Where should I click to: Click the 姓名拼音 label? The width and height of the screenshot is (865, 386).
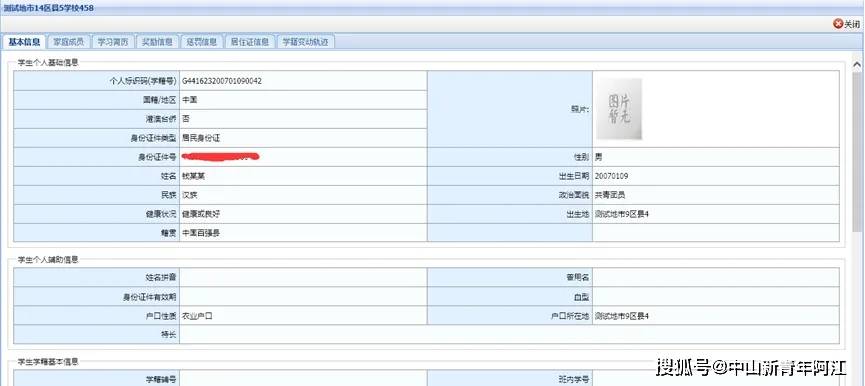point(161,277)
